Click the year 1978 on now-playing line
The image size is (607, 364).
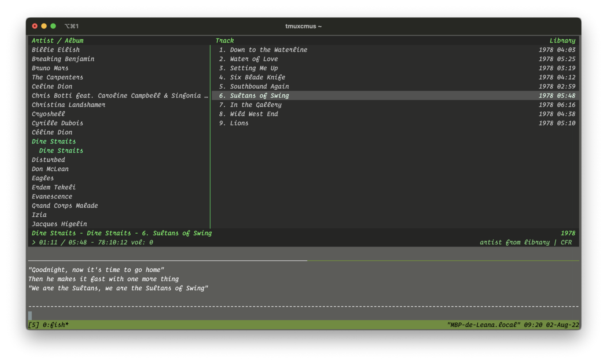(x=568, y=233)
